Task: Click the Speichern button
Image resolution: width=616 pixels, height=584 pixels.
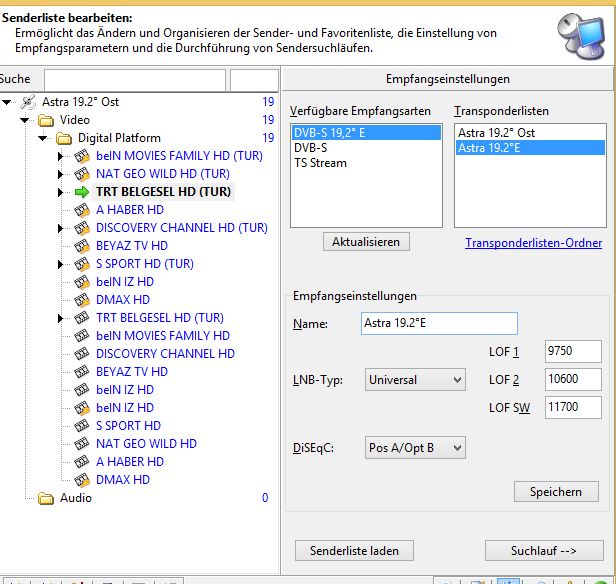Action: coord(556,492)
